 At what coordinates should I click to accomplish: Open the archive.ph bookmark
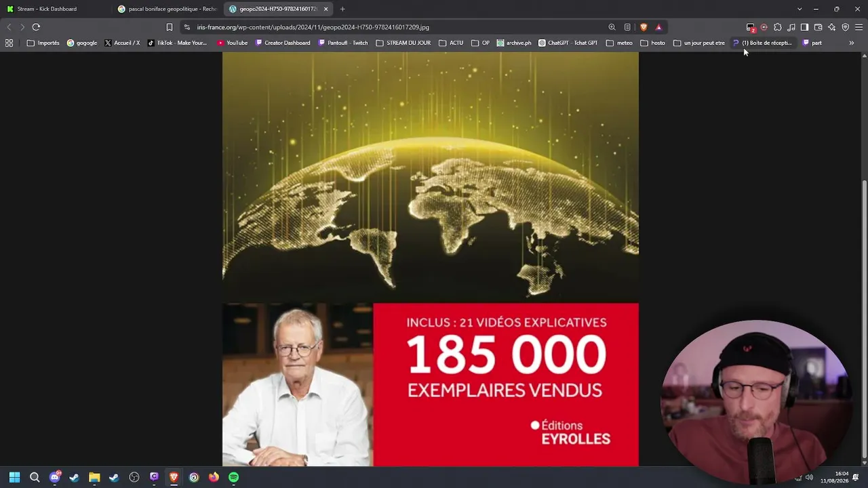514,43
